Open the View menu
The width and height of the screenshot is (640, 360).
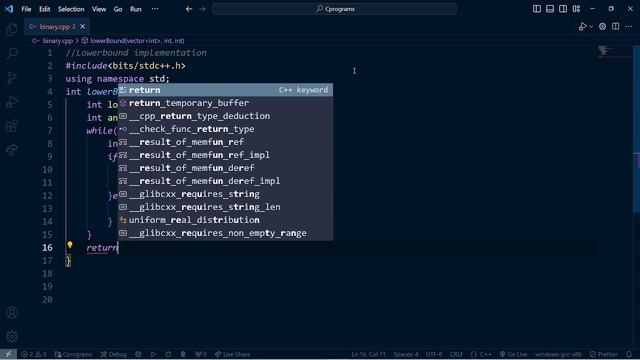coord(99,9)
